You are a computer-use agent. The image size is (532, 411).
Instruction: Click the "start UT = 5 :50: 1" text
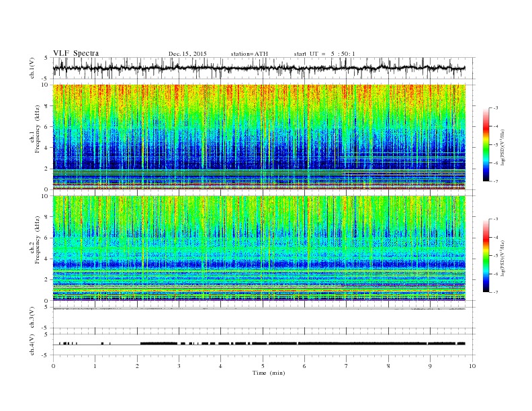tap(324, 54)
